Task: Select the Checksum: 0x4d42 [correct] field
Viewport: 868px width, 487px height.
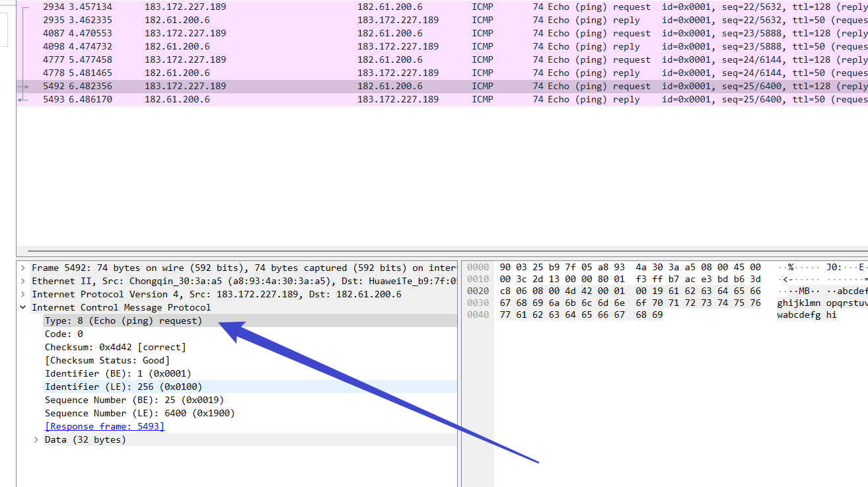Action: point(250,347)
